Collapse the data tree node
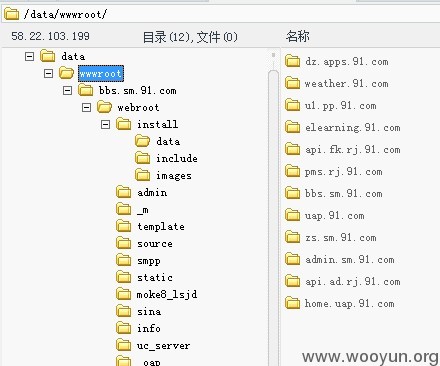The image size is (440, 366). [29, 56]
